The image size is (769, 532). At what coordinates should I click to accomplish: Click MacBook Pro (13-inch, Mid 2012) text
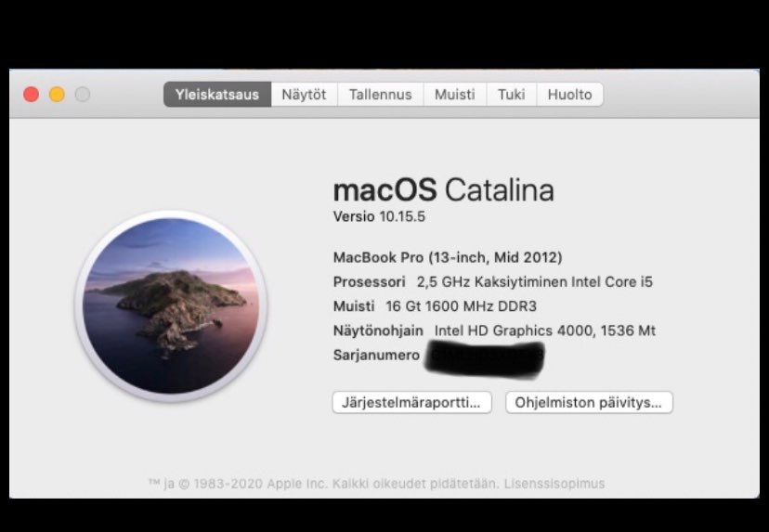(448, 257)
